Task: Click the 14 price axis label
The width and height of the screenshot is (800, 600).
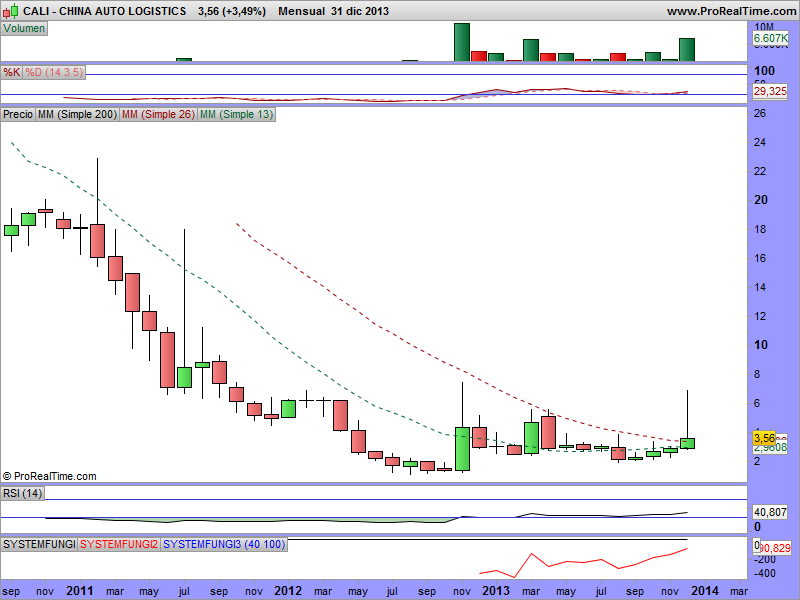Action: coord(760,287)
